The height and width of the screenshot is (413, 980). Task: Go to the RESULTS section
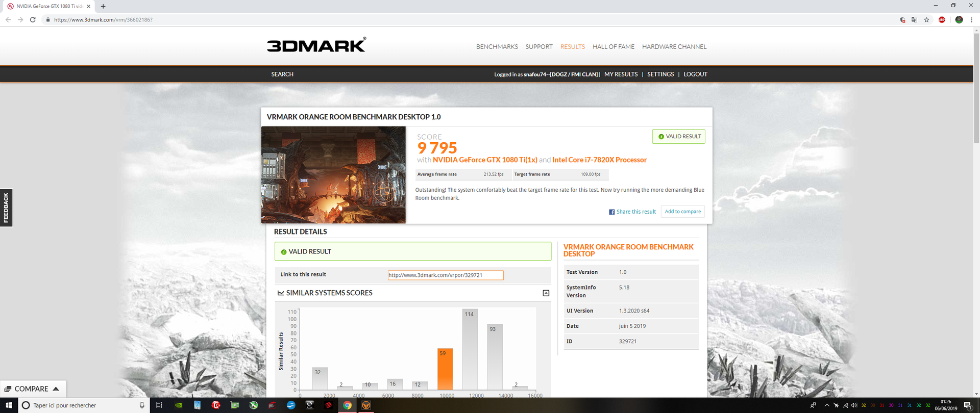tap(572, 47)
